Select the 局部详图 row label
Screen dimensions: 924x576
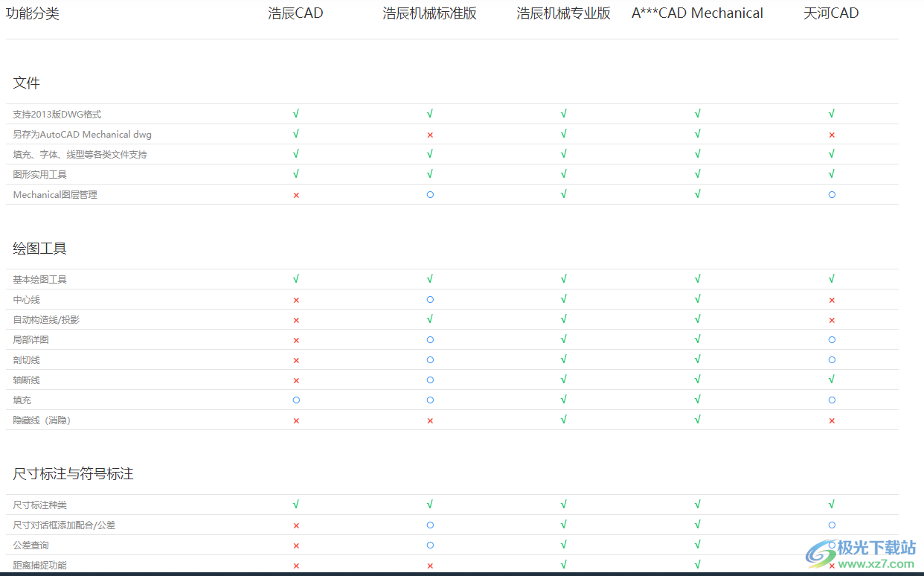point(31,340)
